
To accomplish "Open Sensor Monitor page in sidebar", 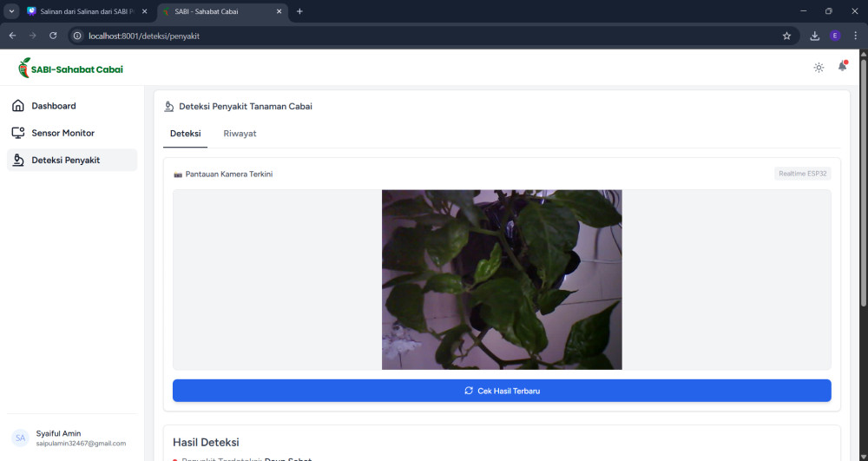I will pos(62,133).
